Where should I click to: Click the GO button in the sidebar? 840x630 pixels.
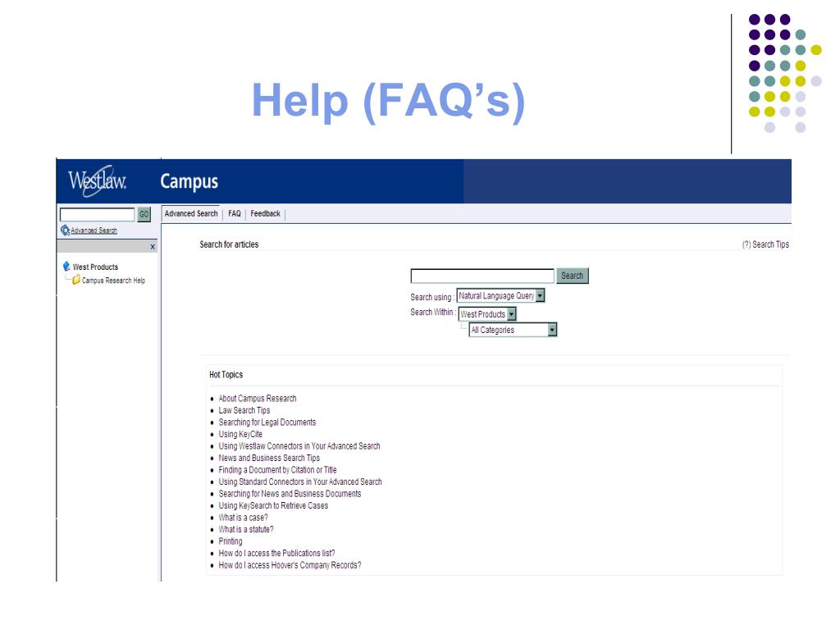pyautogui.click(x=144, y=214)
